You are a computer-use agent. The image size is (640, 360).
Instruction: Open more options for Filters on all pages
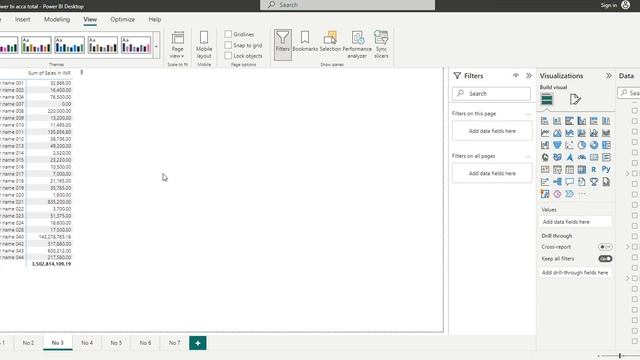tap(528, 156)
